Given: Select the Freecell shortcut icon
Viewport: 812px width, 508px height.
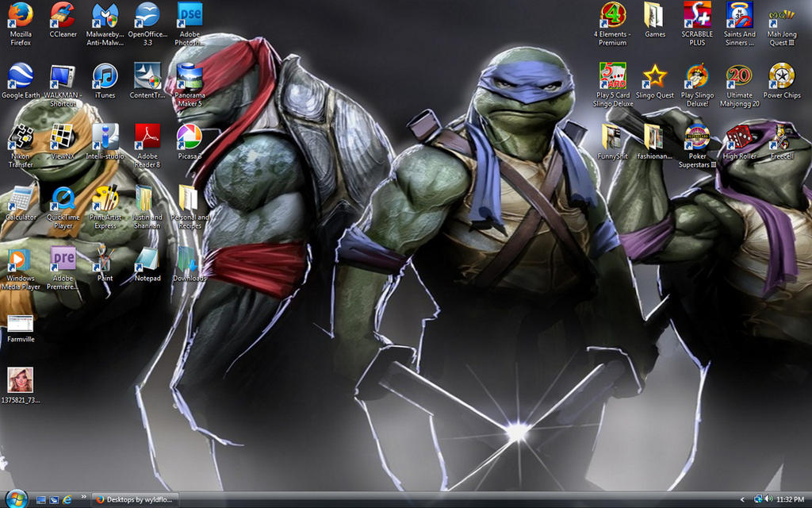Looking at the screenshot, I should (x=781, y=137).
